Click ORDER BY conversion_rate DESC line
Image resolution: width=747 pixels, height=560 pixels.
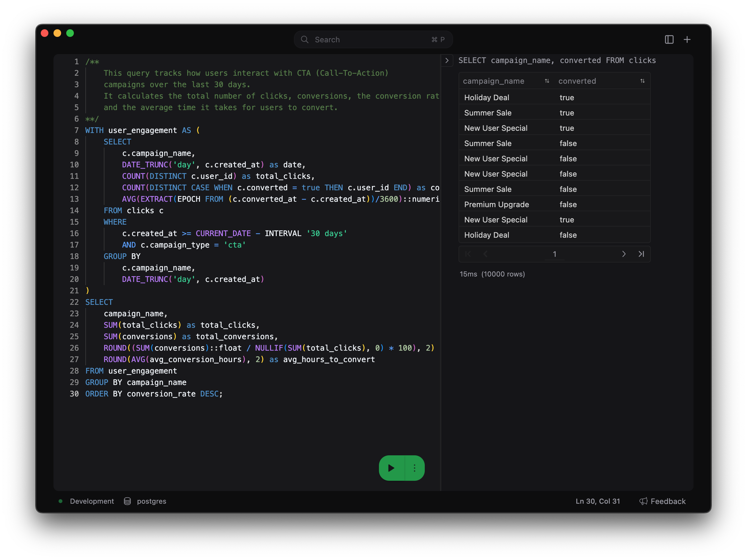[154, 394]
